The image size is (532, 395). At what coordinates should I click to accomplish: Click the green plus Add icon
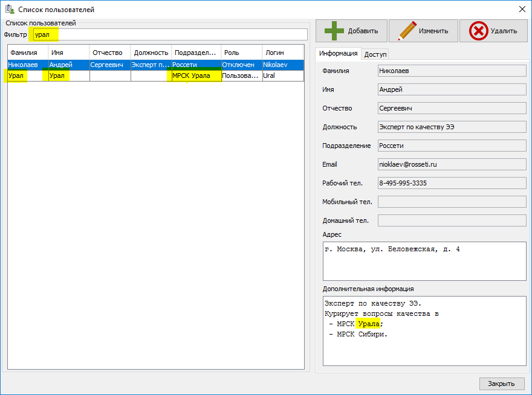(334, 31)
